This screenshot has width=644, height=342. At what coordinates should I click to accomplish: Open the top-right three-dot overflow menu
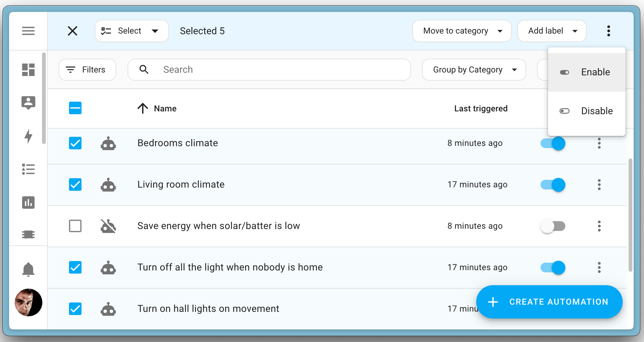coord(609,31)
